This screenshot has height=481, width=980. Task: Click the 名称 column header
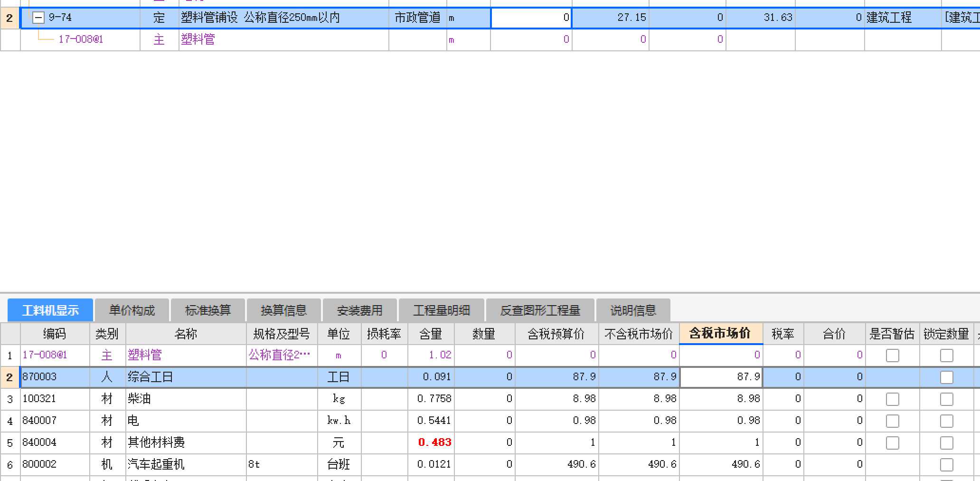186,334
